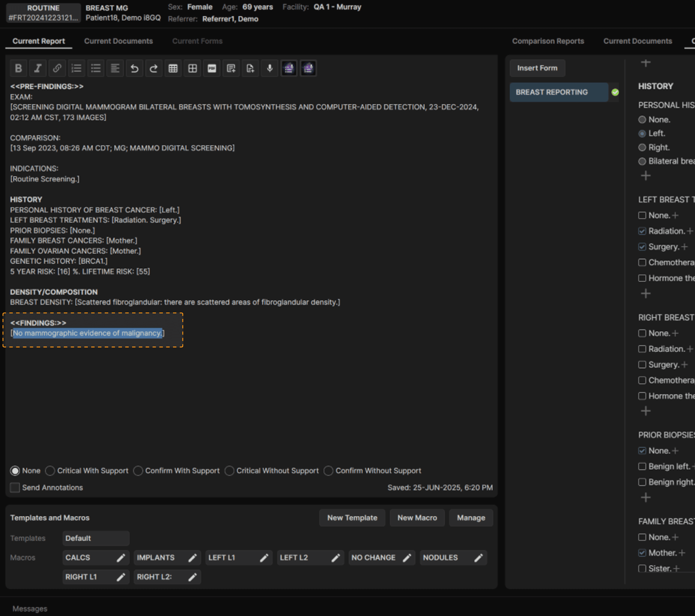Click the four-cell layout table icon
Viewport: 695px width, 616px height.
[193, 68]
